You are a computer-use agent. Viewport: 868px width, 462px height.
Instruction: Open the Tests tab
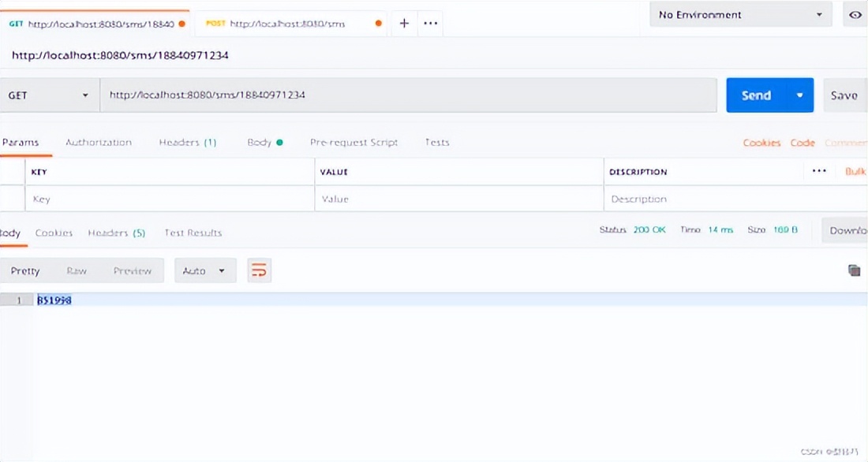pos(437,142)
